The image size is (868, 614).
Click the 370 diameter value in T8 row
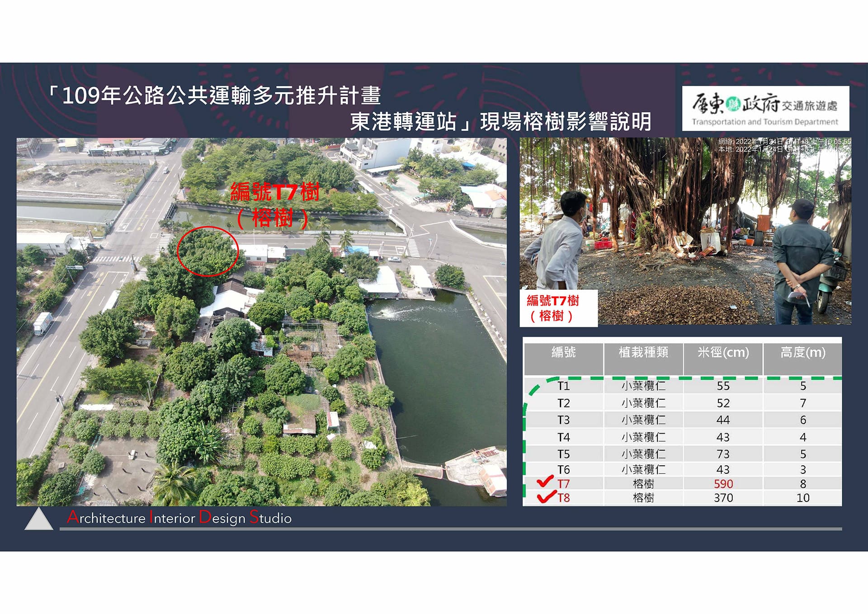point(723,498)
